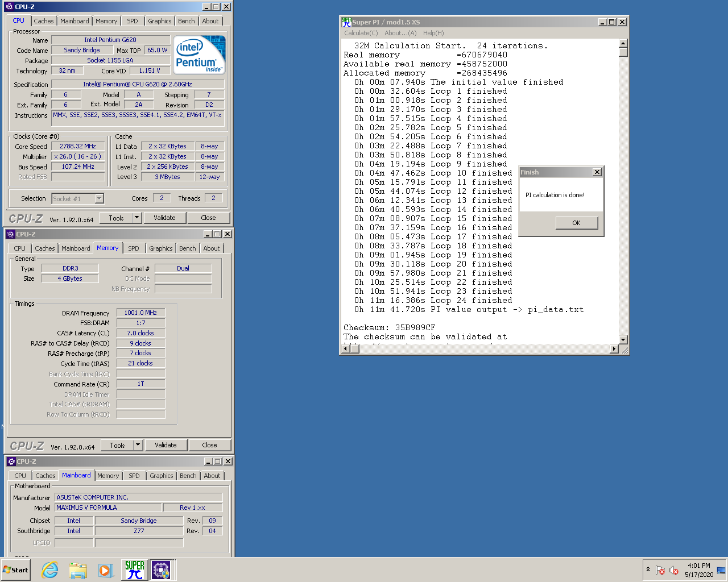The height and width of the screenshot is (582, 728).
Task: Click Validate in top CPU-Z window
Action: (164, 218)
